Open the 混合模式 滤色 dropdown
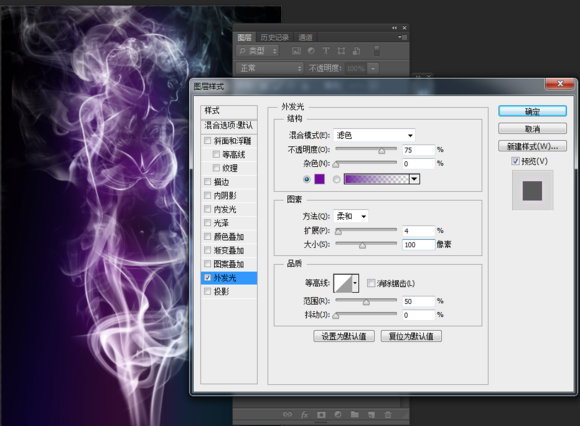The height and width of the screenshot is (426, 580). click(374, 135)
